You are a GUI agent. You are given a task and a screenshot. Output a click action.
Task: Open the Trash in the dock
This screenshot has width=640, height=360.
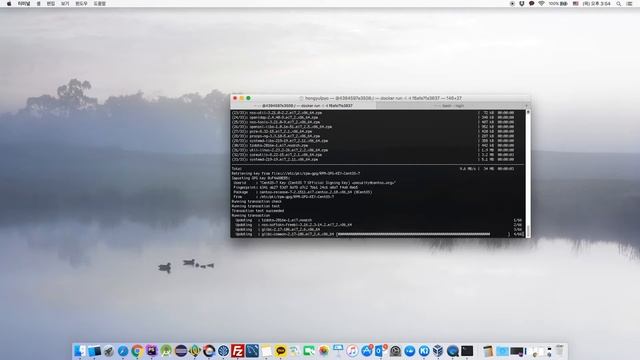click(560, 351)
